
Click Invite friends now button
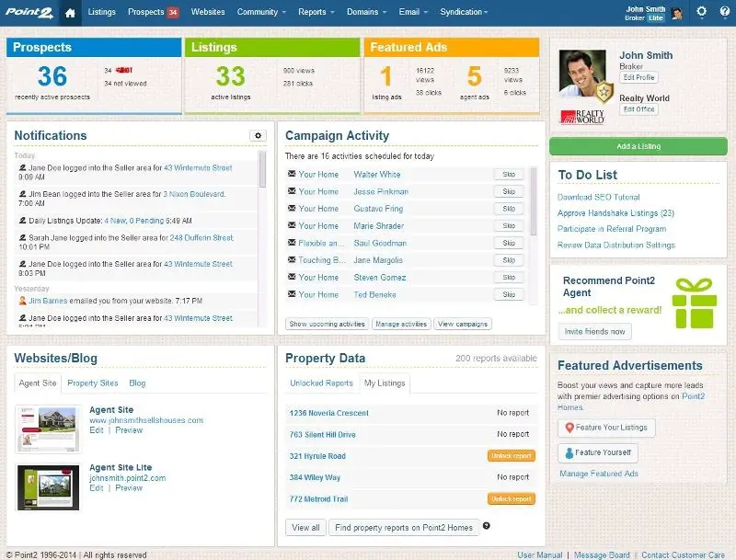tap(594, 332)
